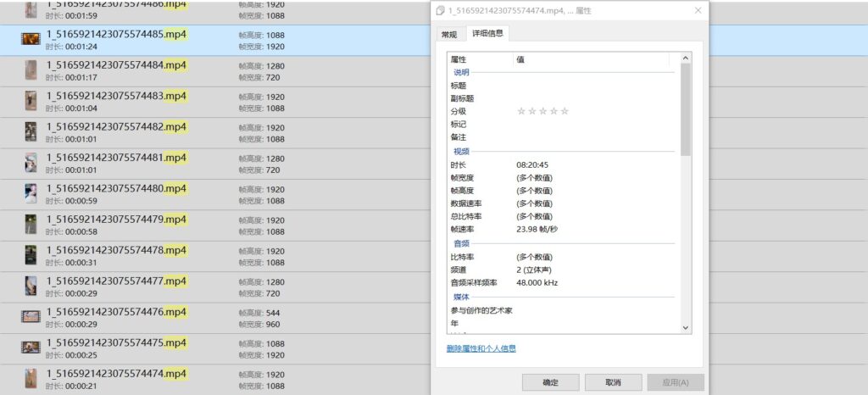Set rating to five stars in 分级
Image resolution: width=868 pixels, height=395 pixels.
click(565, 111)
